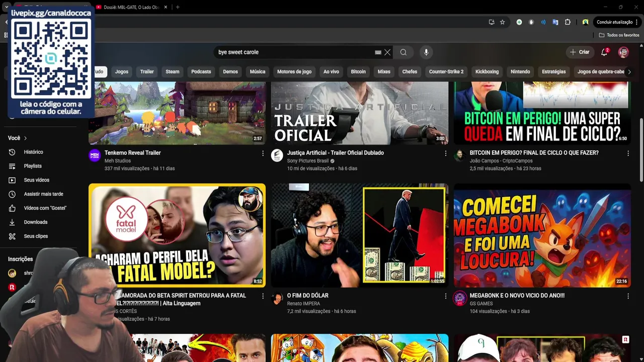Open the YouTube account avatar menu
Screen dimensions: 644x362
pyautogui.click(x=623, y=52)
